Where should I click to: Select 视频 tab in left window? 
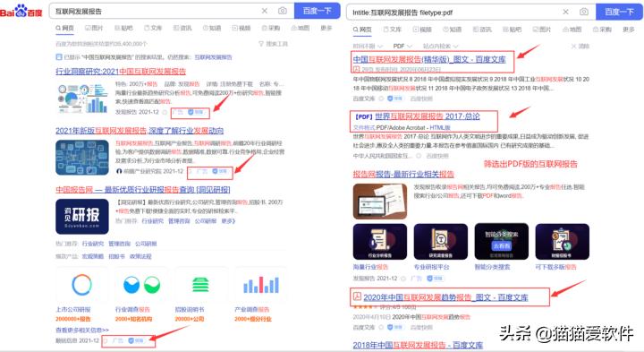241,28
